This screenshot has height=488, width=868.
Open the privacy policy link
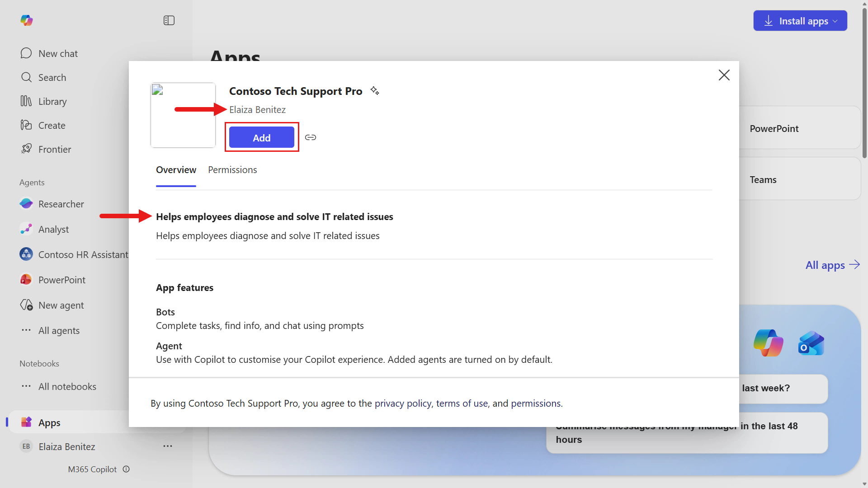point(402,403)
